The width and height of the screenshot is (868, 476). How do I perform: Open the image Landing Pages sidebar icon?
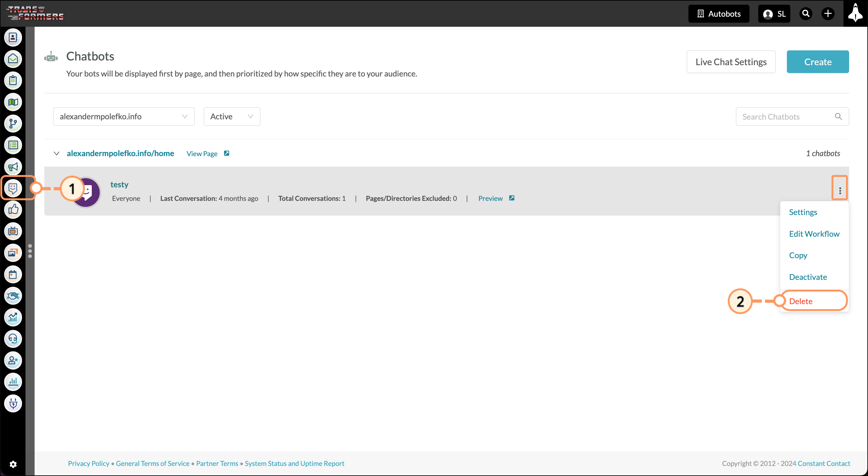[x=13, y=253]
